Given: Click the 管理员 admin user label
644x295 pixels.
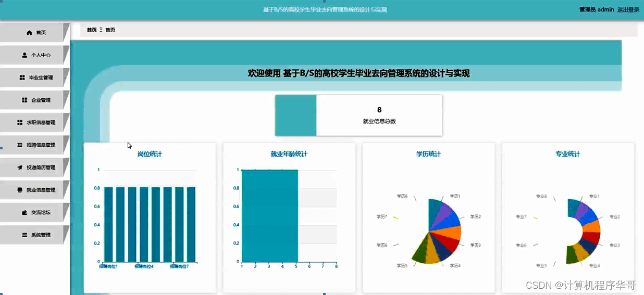Looking at the screenshot, I should tap(597, 9).
